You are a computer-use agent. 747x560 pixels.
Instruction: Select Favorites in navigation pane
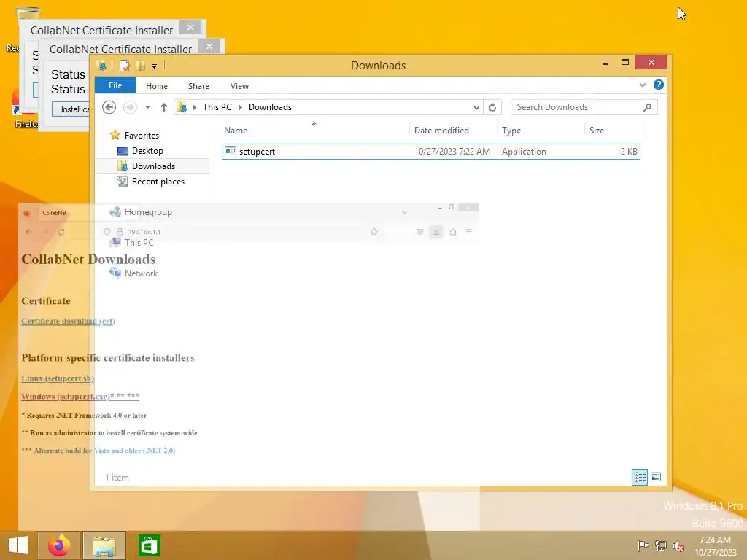coord(142,135)
